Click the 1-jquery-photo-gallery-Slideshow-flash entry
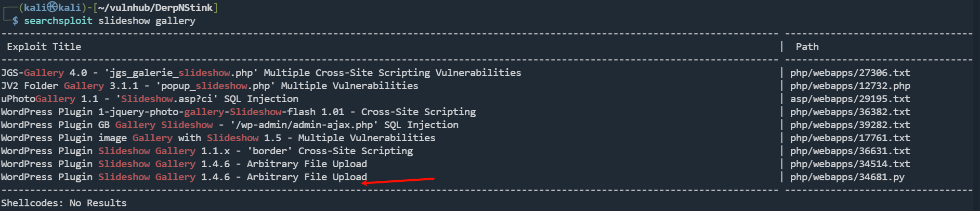The height and width of the screenshot is (211, 980). (239, 112)
